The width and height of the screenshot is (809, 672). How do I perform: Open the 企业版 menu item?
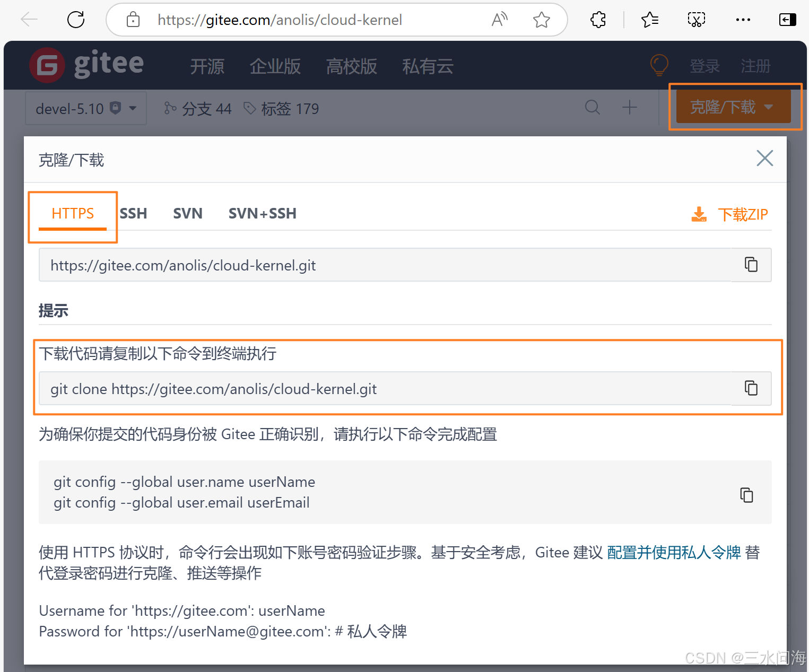275,66
